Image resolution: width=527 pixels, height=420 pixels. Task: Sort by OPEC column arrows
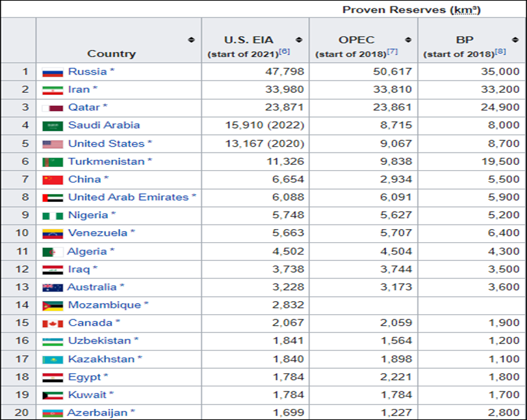(407, 40)
